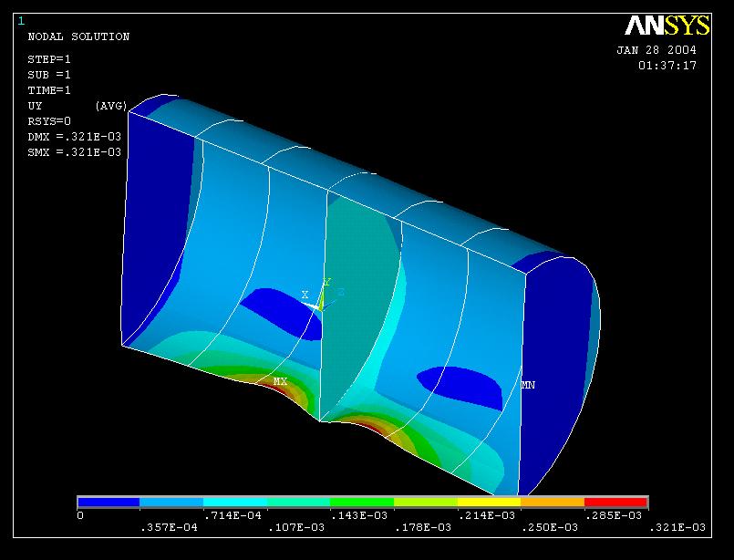Click the RSYS=0 text
734x560 pixels.
(49, 121)
